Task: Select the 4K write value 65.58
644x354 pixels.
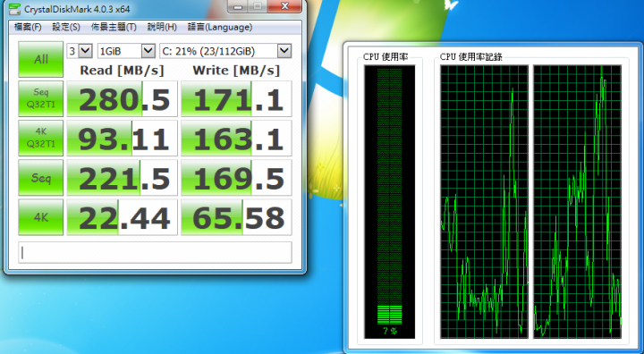Action: click(x=236, y=217)
